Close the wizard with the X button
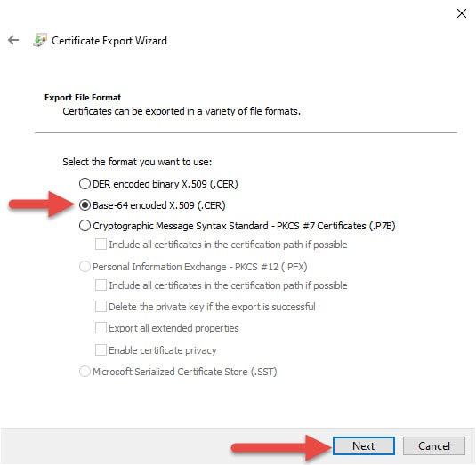The width and height of the screenshot is (476, 465). (x=462, y=13)
